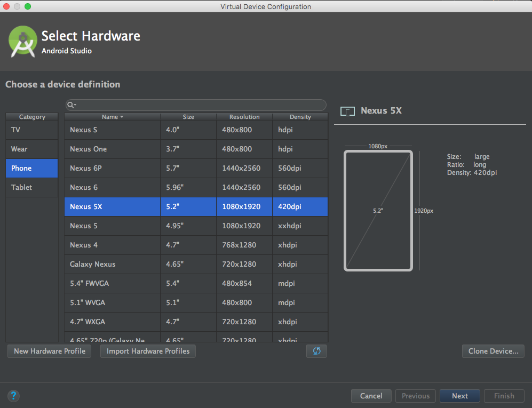Click the 768x1280 resolution cell
The image size is (532, 408).
(244, 245)
